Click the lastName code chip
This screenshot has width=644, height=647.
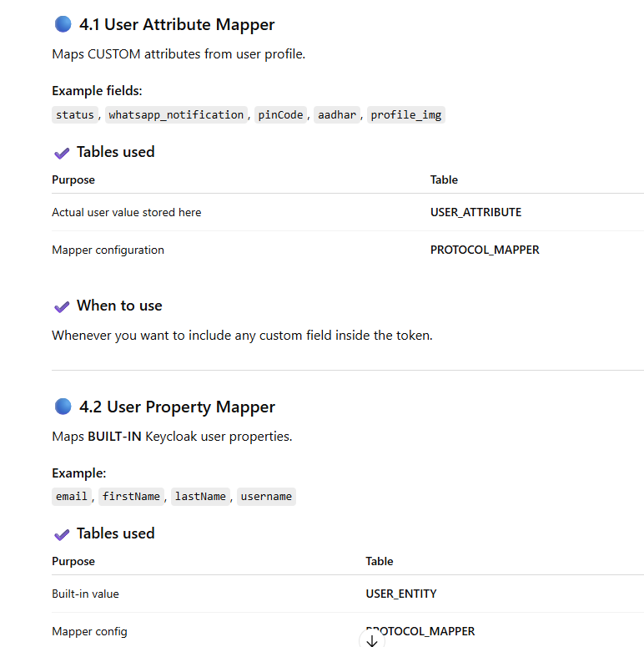(200, 497)
